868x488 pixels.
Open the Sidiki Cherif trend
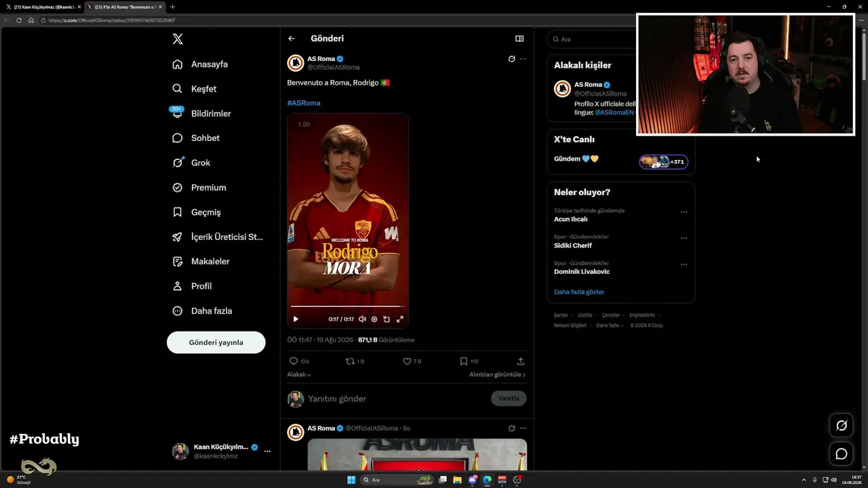click(573, 245)
